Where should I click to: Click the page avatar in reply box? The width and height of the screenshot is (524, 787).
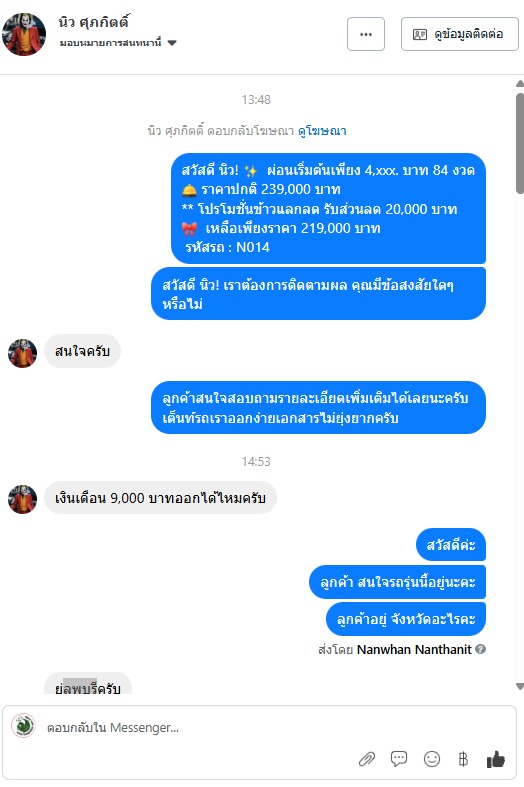[x=23, y=726]
